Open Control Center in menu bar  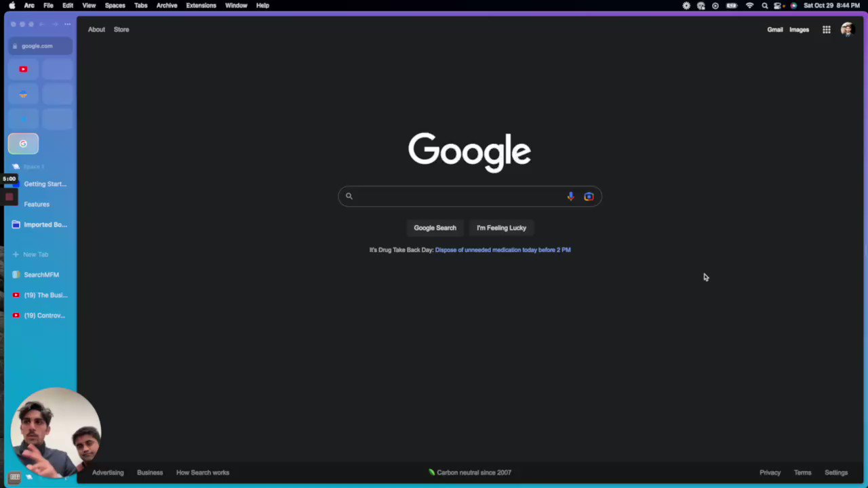778,5
